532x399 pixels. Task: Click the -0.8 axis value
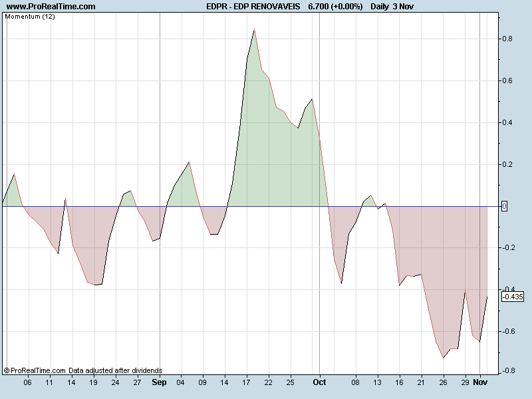pyautogui.click(x=508, y=370)
